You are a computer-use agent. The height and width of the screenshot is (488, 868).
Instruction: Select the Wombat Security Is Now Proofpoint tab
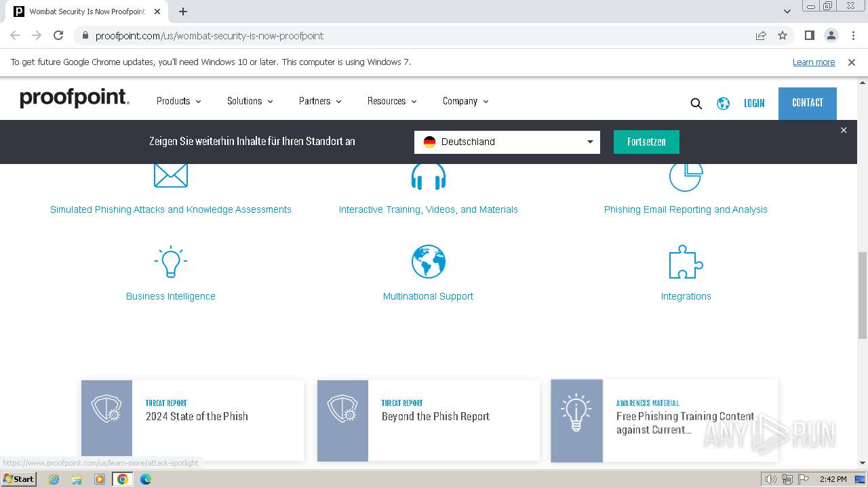[x=87, y=12]
